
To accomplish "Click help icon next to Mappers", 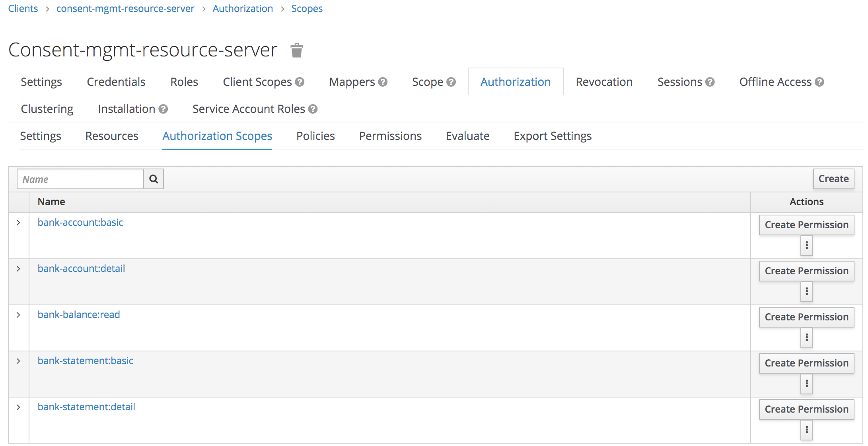I will click(x=383, y=82).
